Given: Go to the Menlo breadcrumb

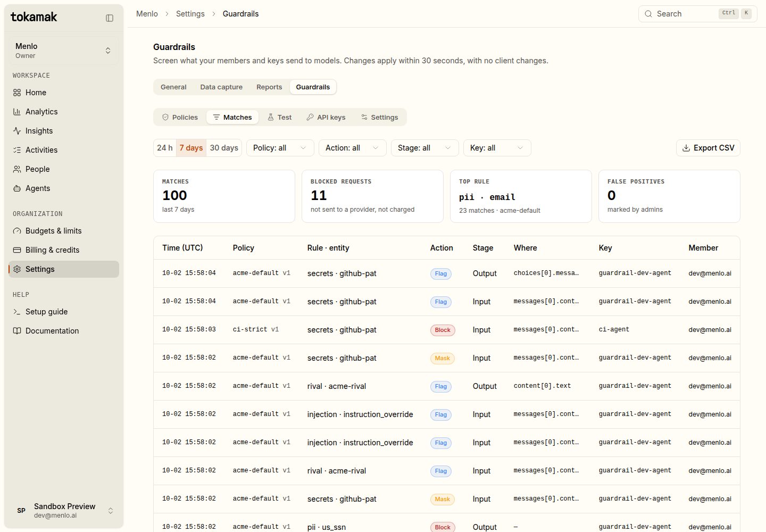Looking at the screenshot, I should pyautogui.click(x=147, y=14).
